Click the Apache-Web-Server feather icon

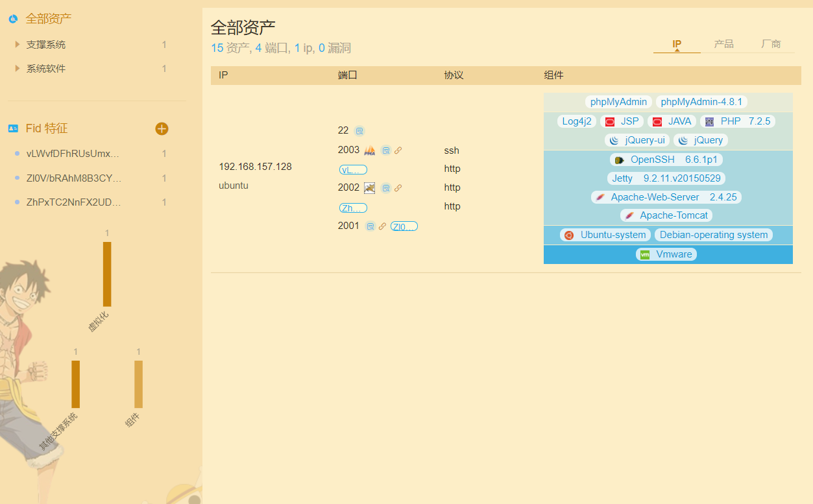pos(600,197)
